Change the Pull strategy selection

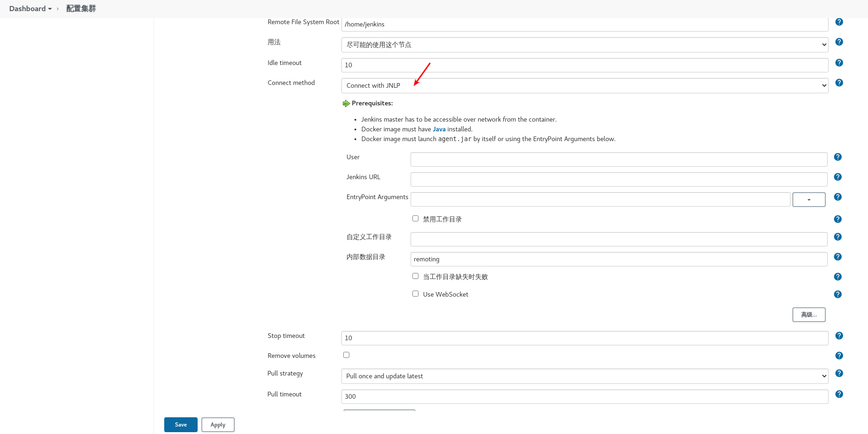[584, 376]
